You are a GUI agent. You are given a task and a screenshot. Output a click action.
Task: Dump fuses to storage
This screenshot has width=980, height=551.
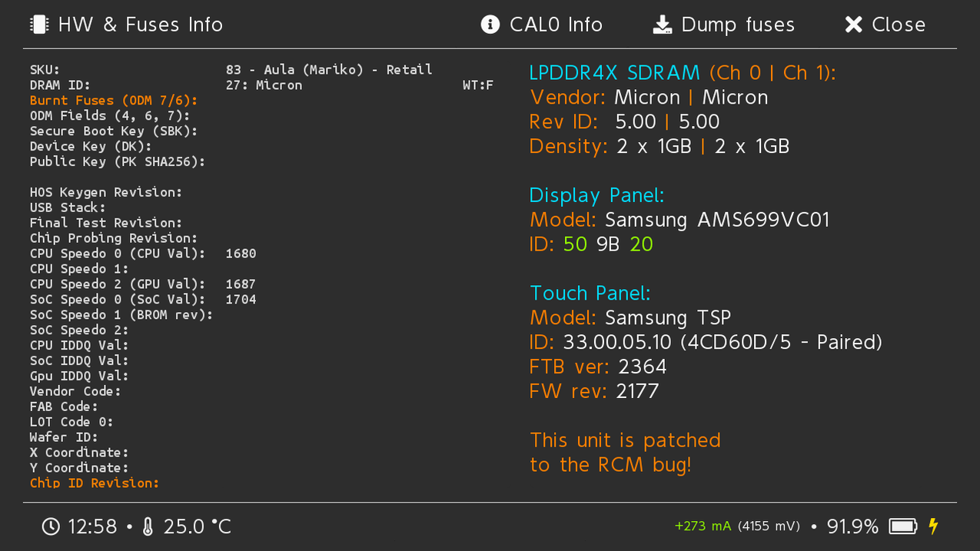(723, 24)
